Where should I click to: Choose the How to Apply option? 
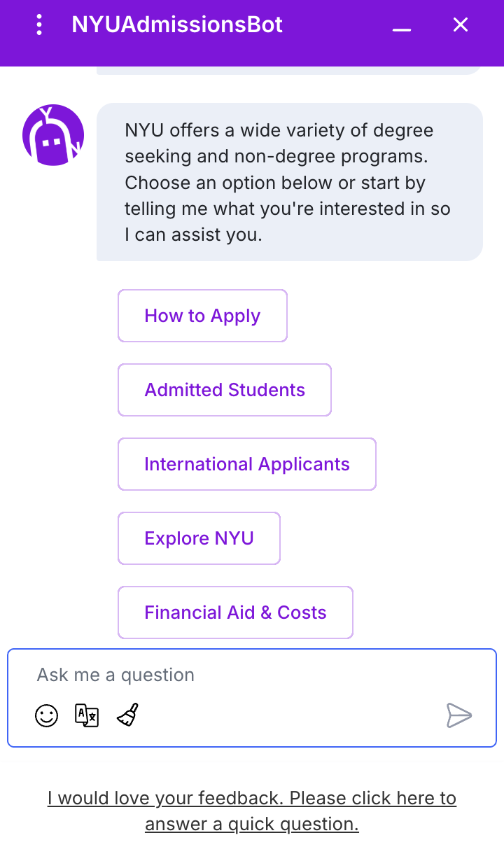coord(202,316)
